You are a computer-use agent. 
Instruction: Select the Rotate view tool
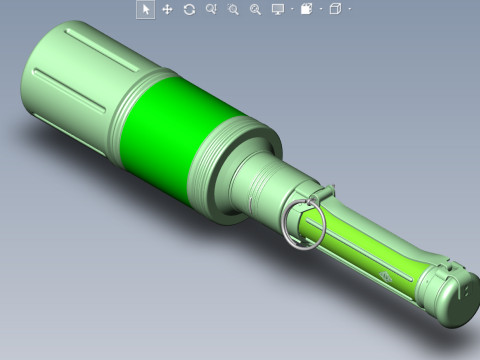(189, 9)
